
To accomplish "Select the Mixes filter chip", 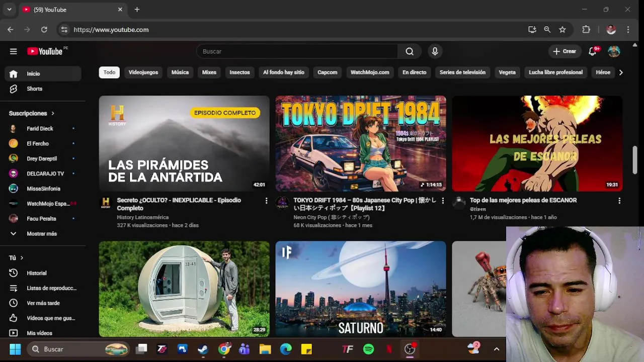I will (209, 72).
